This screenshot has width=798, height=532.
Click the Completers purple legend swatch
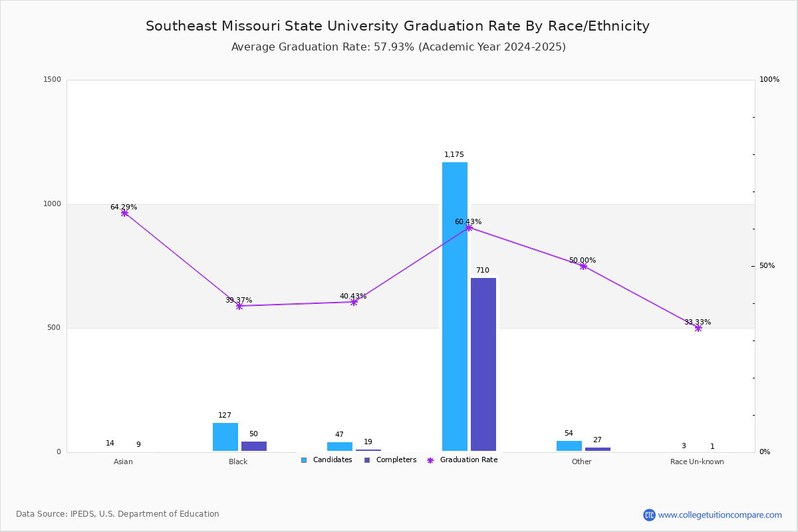click(x=367, y=460)
